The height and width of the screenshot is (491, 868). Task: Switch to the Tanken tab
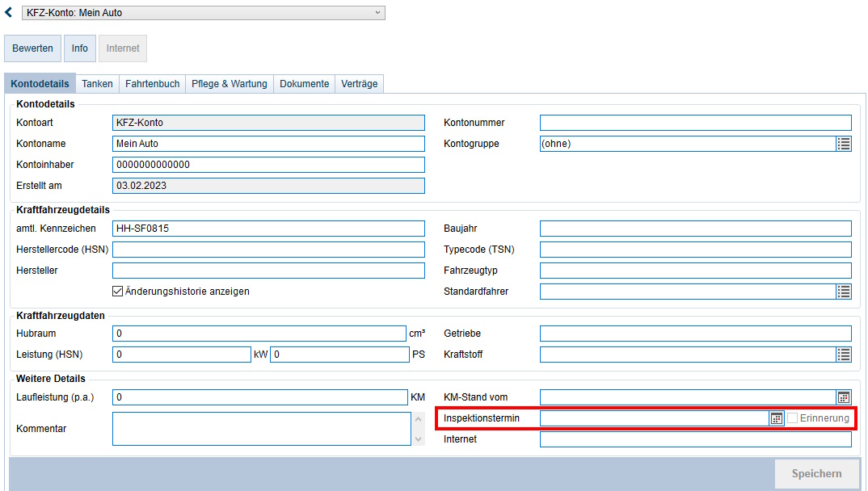pos(98,83)
